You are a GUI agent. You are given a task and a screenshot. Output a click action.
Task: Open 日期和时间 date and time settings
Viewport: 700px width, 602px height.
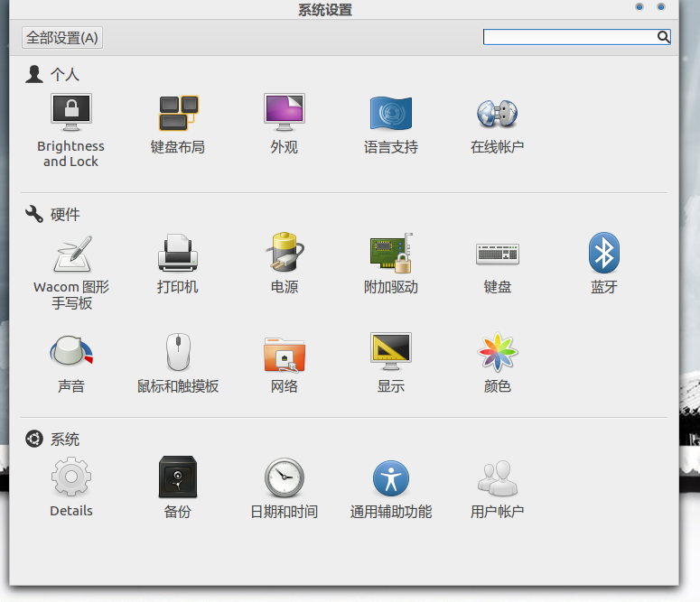(x=284, y=487)
